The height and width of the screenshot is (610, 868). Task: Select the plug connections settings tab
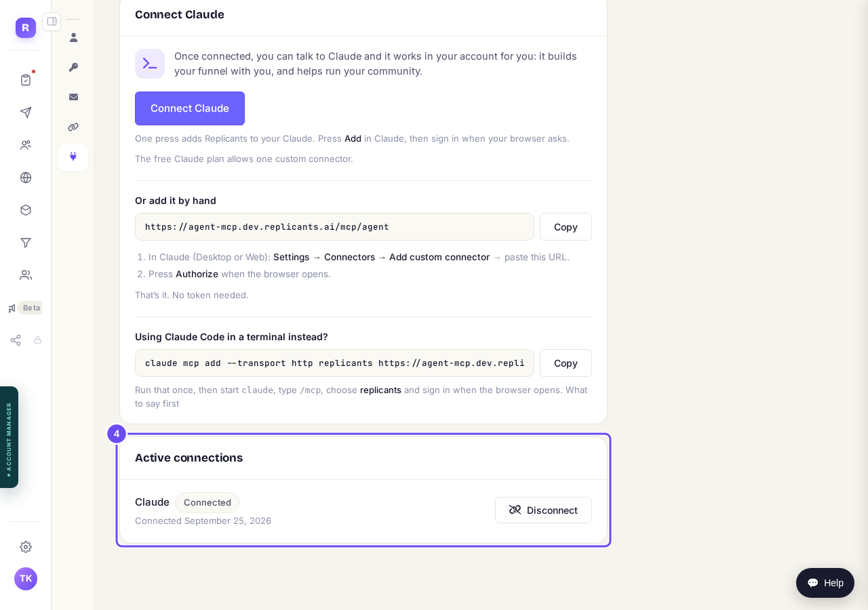[73, 157]
